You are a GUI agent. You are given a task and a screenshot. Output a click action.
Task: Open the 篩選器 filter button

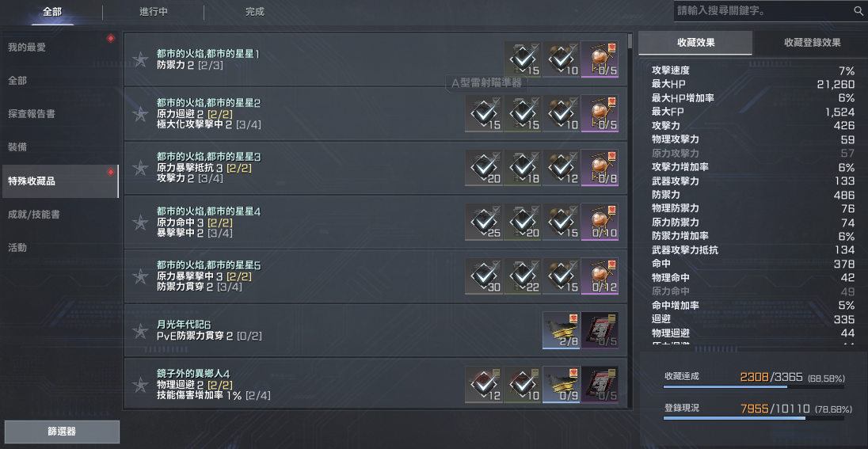click(x=62, y=432)
